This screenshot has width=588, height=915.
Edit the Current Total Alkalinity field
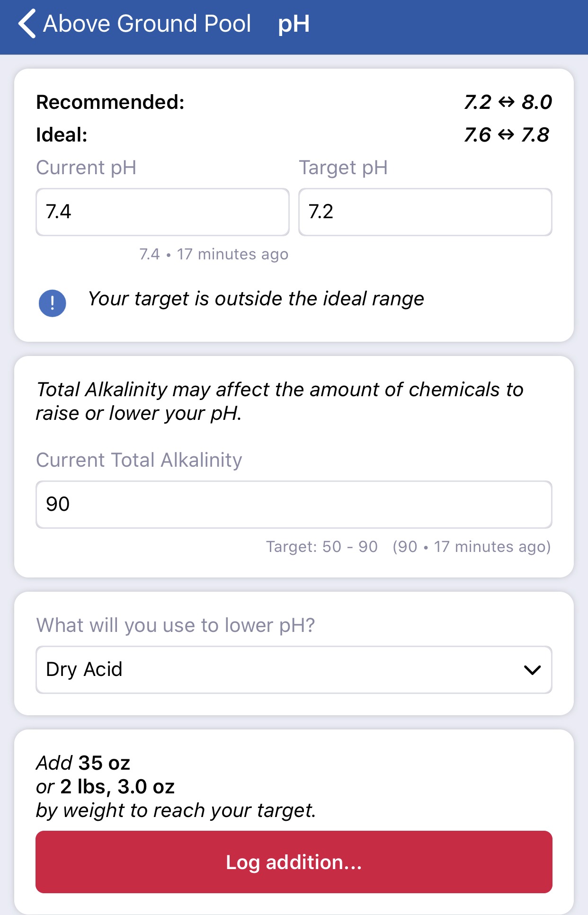click(x=294, y=504)
